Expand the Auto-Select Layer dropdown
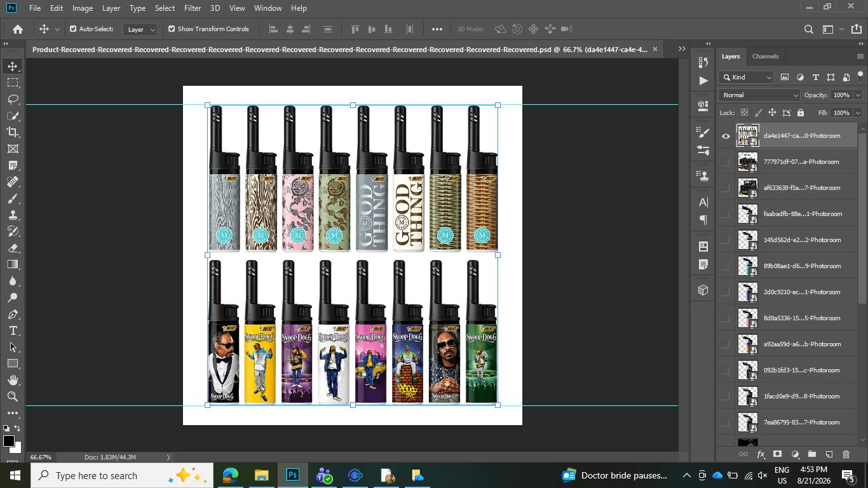The width and height of the screenshot is (868, 488). point(140,29)
